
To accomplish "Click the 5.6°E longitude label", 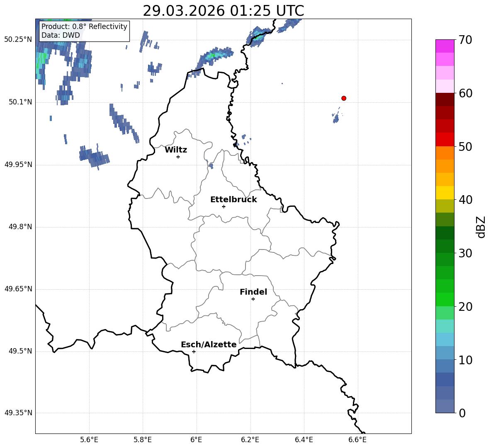I will (x=89, y=440).
